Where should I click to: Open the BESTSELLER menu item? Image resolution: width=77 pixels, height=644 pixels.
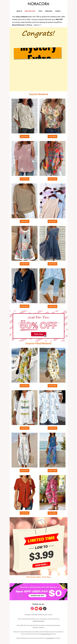point(30,11)
